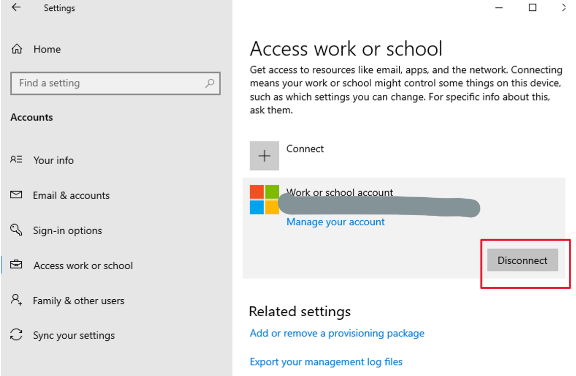The width and height of the screenshot is (576, 376).
Task: Go to Sign-in options
Action: click(68, 231)
